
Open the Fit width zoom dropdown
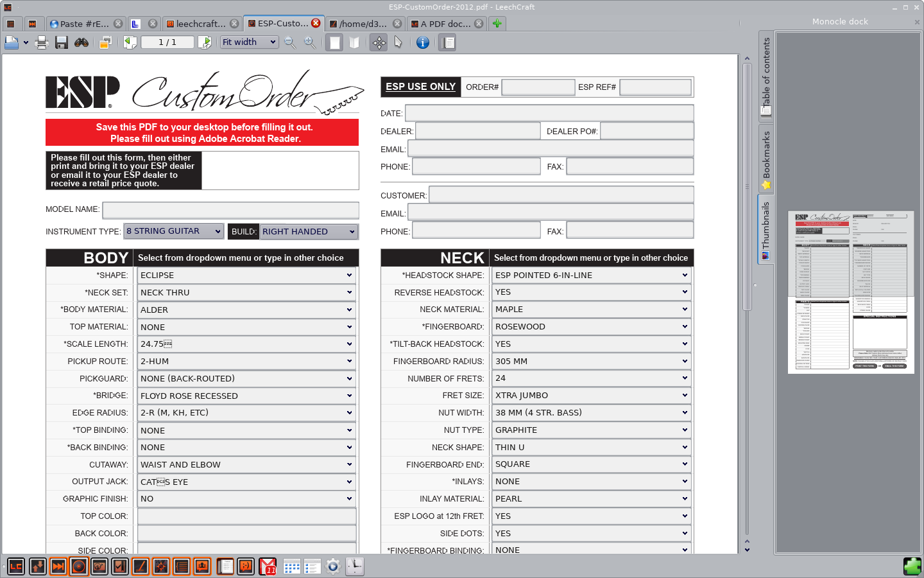pyautogui.click(x=249, y=42)
